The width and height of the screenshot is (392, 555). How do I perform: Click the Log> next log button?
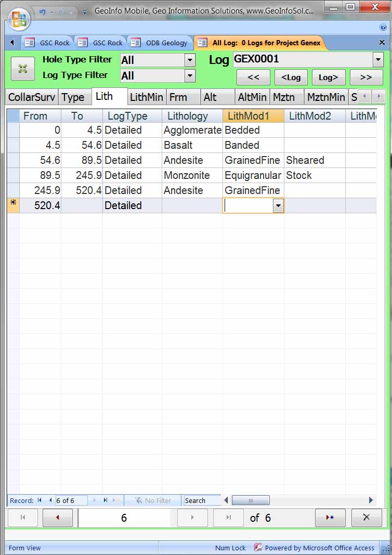328,78
